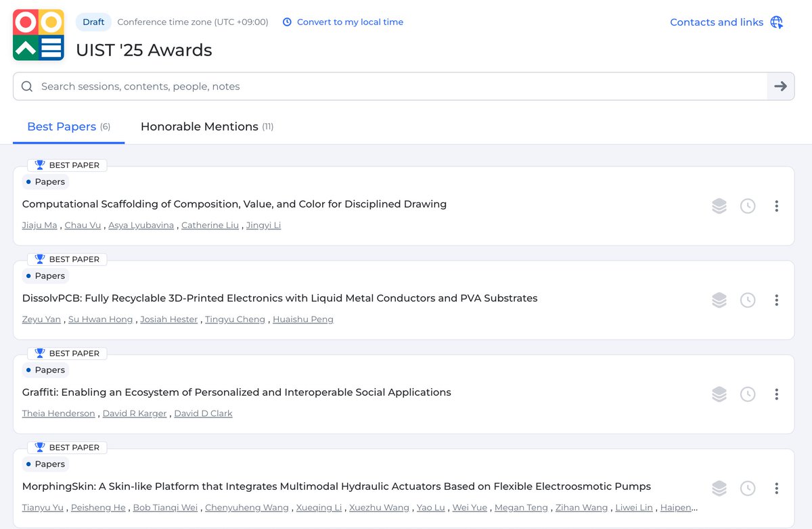Open author Xueqing Li
The height and width of the screenshot is (529, 812).
click(319, 507)
